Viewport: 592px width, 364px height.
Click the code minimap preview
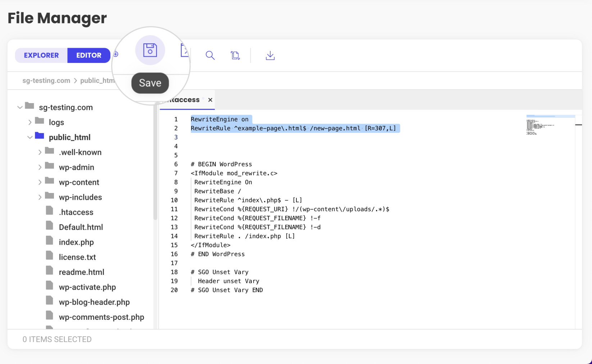point(550,125)
